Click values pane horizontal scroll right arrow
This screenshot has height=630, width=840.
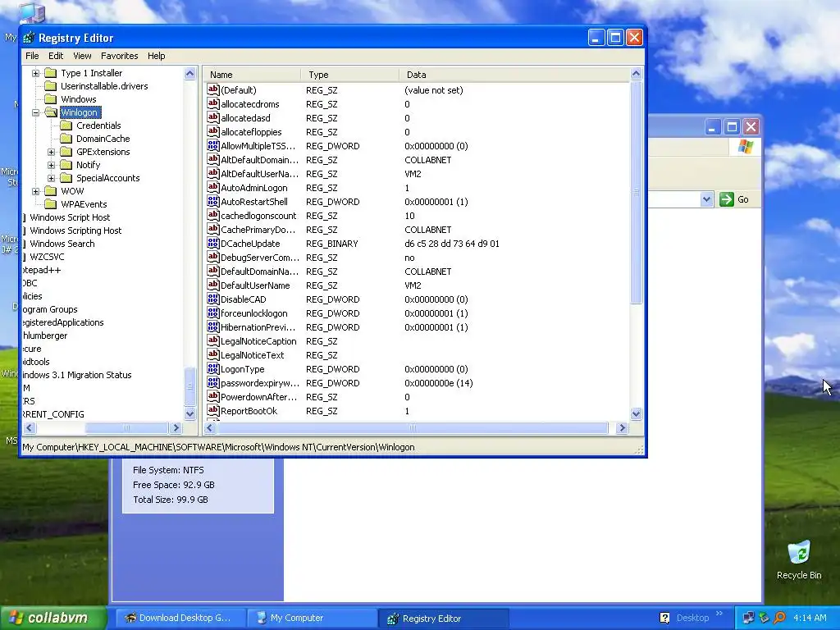(622, 427)
